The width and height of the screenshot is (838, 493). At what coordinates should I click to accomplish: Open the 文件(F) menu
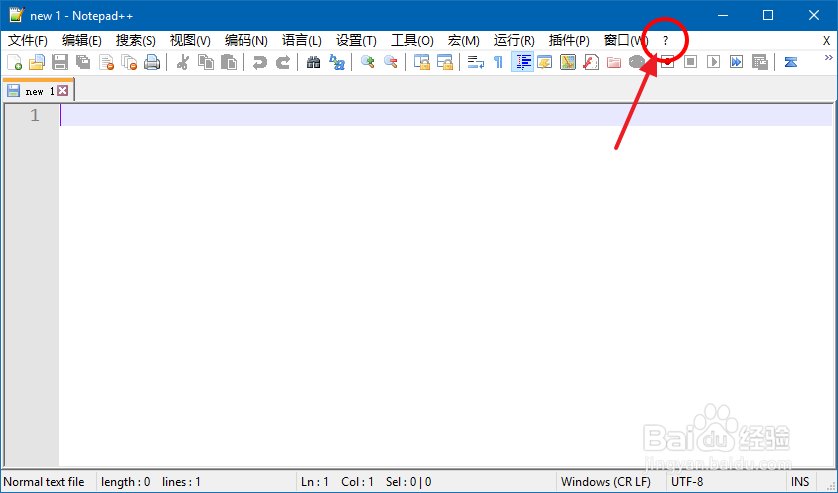coord(28,41)
